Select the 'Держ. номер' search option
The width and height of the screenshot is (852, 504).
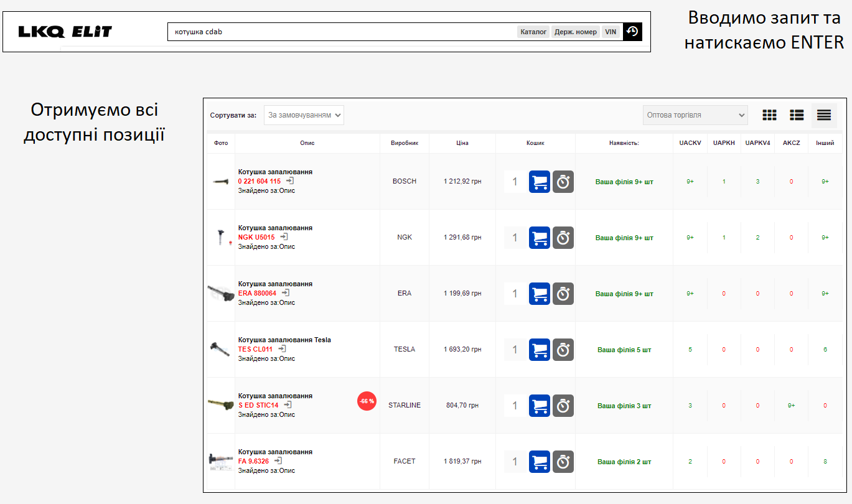[x=576, y=32]
